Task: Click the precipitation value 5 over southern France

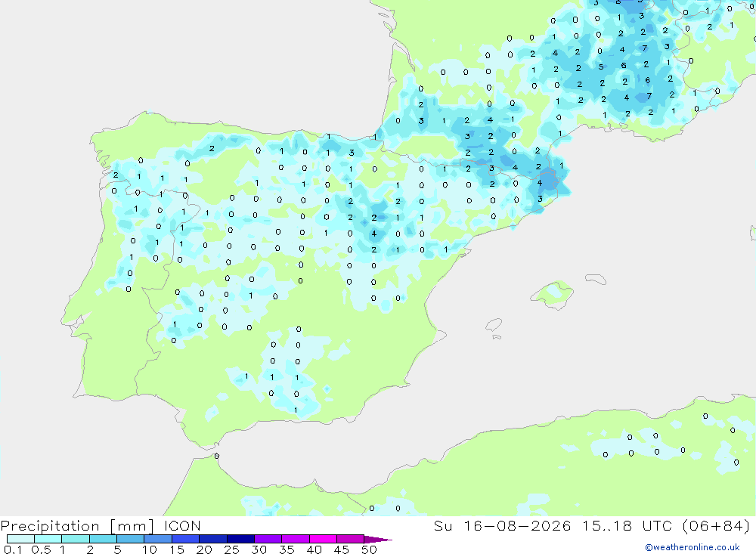Action: (601, 67)
